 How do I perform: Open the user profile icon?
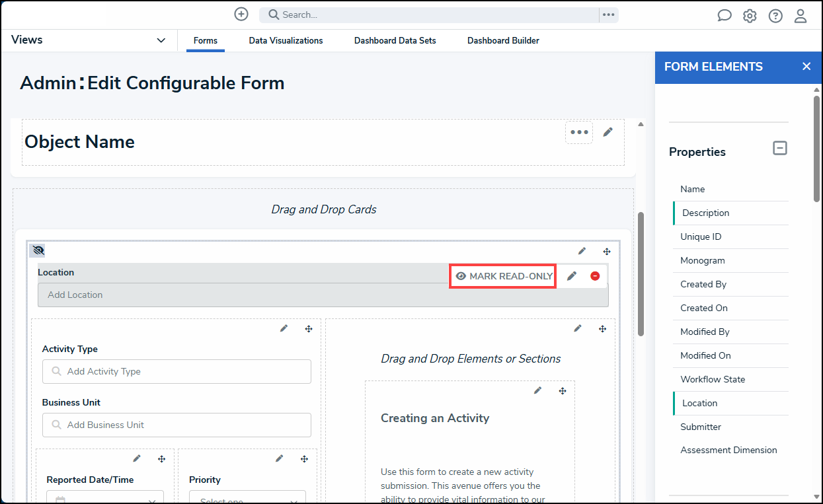(801, 16)
